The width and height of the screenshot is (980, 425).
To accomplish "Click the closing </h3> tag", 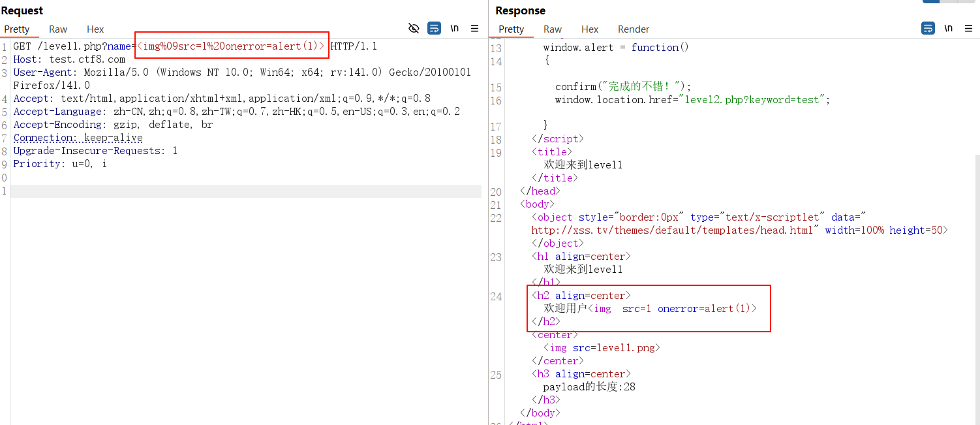I will (x=546, y=400).
